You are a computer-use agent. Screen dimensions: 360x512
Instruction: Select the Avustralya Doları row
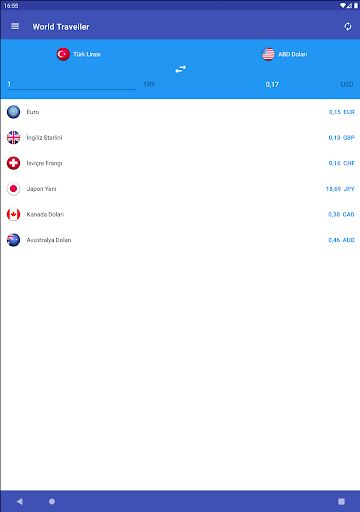click(x=180, y=240)
